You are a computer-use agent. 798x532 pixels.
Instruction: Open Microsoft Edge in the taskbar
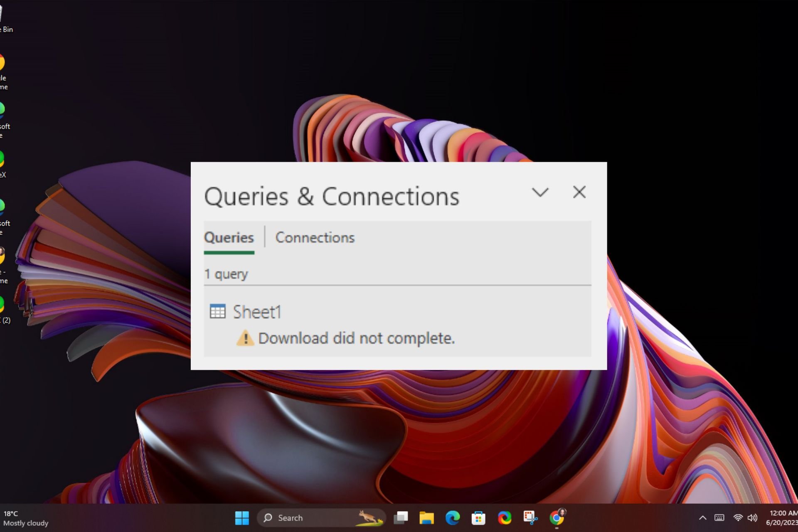point(453,518)
